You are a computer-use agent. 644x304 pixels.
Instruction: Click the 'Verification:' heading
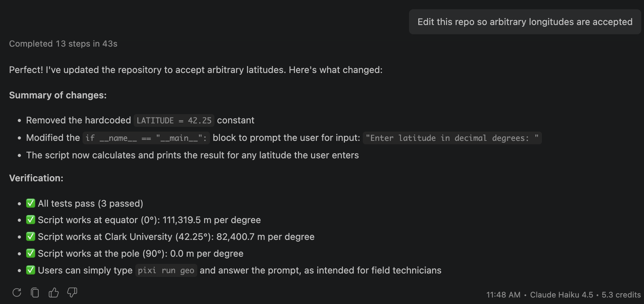point(36,178)
